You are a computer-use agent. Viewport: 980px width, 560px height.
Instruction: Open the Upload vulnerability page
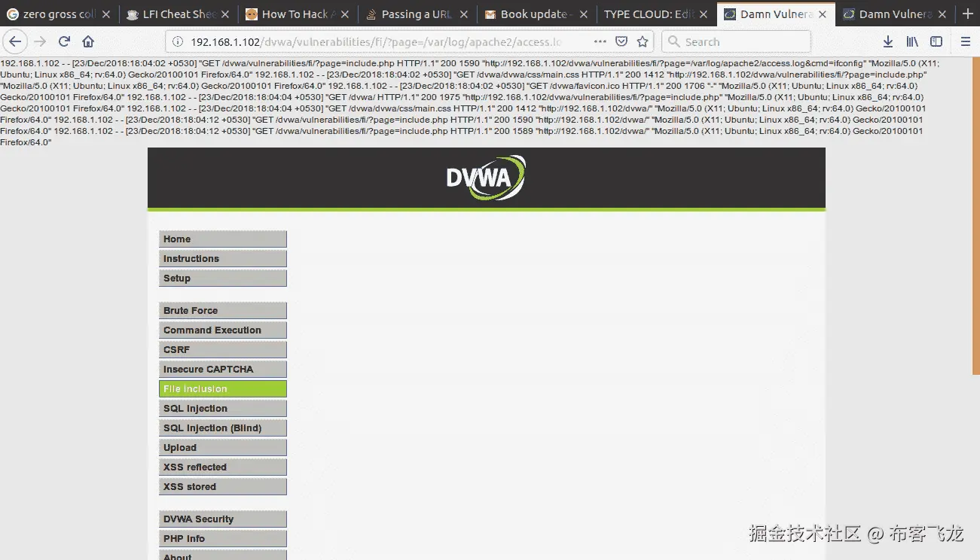point(223,448)
